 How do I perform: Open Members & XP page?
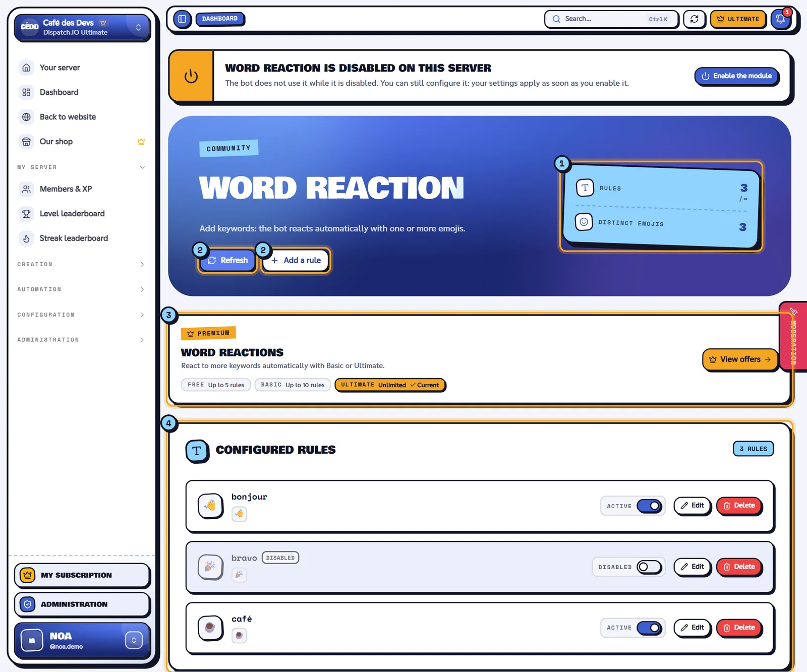[x=81, y=189]
